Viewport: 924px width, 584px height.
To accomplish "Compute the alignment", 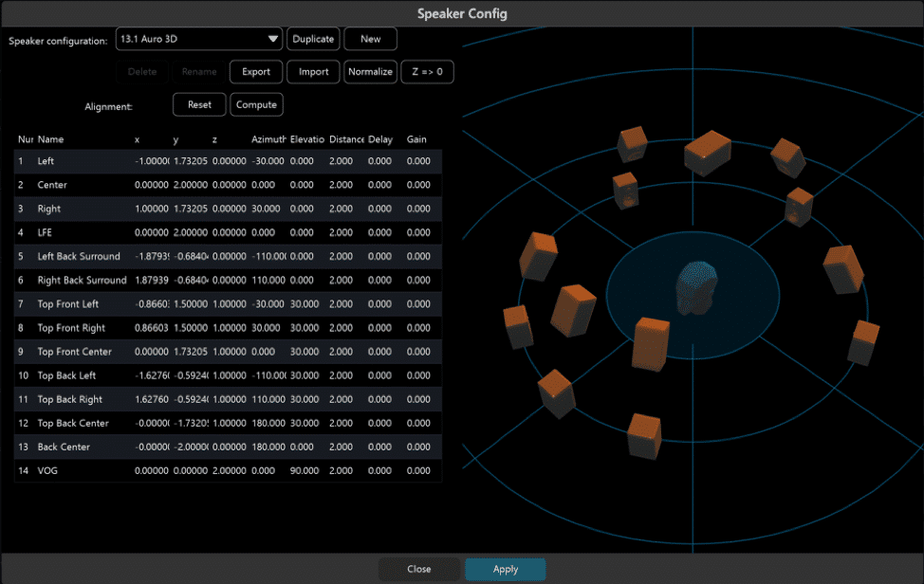I will click(x=256, y=104).
